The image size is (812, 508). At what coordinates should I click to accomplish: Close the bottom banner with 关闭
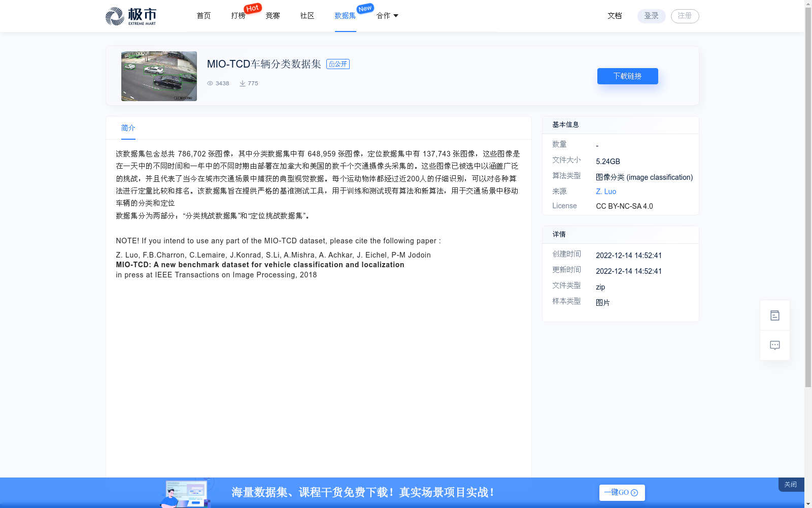[x=791, y=485]
